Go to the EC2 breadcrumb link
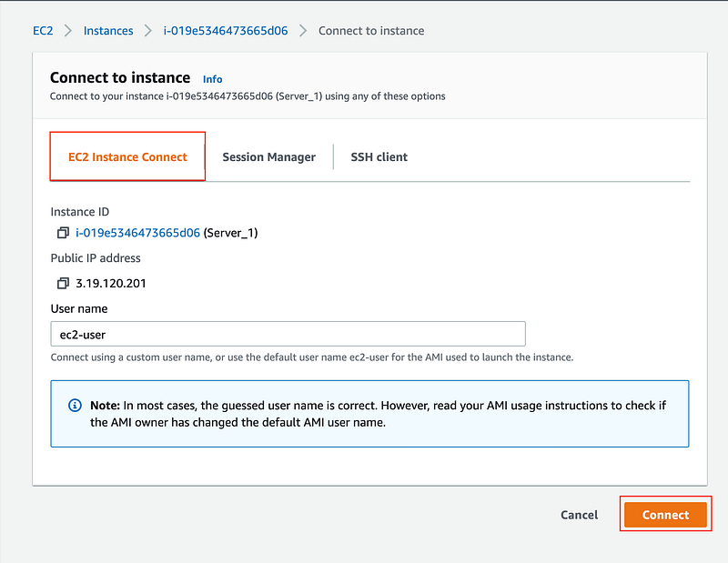The height and width of the screenshot is (563, 728). tap(43, 31)
